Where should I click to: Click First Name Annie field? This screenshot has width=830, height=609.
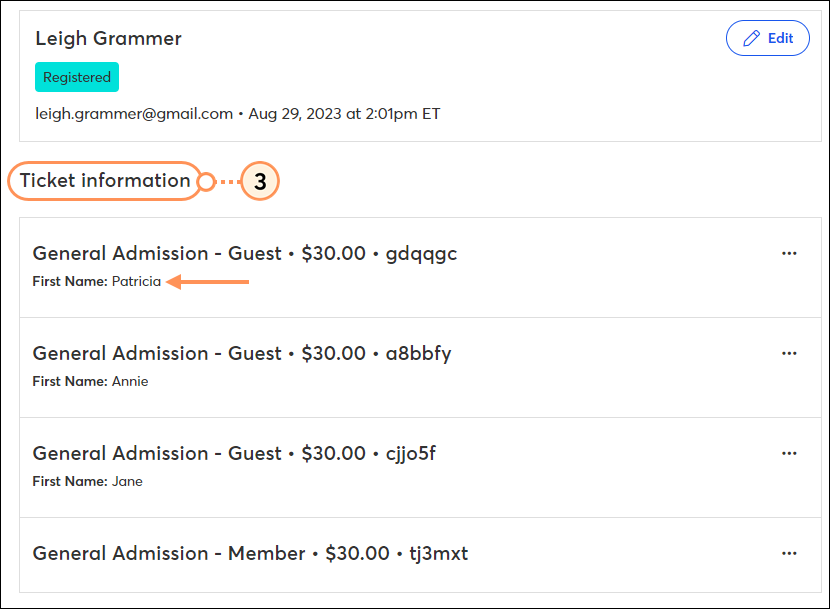click(91, 381)
